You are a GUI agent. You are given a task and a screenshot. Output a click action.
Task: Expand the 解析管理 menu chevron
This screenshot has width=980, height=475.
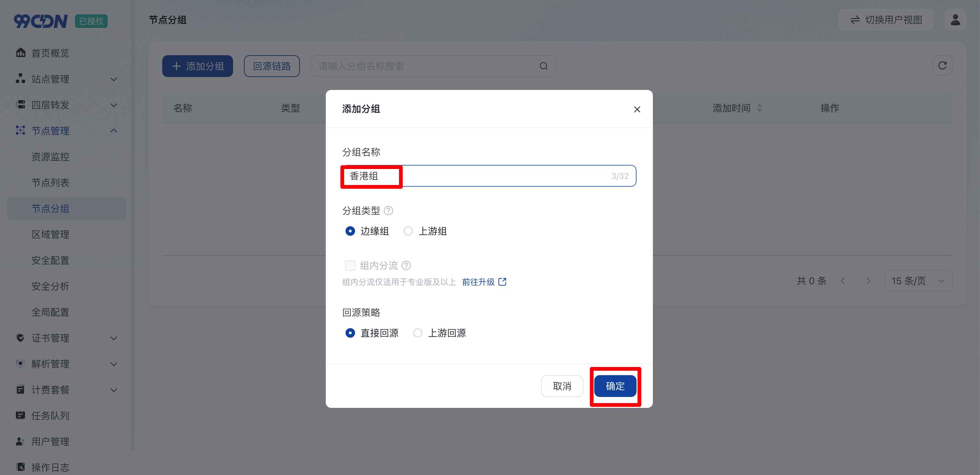click(113, 364)
